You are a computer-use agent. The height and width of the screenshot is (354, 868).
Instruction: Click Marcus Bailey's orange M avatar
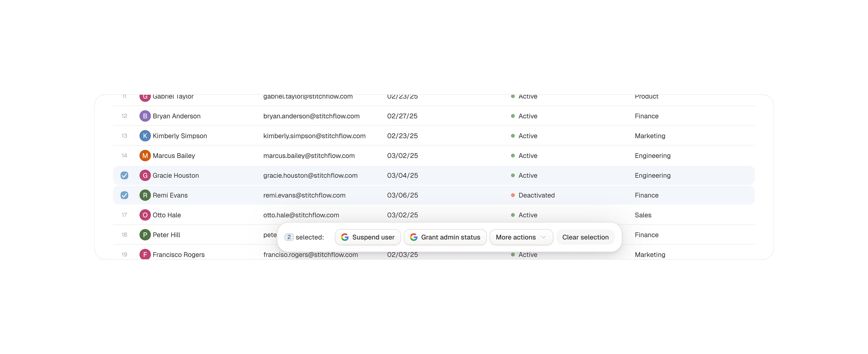(x=145, y=156)
